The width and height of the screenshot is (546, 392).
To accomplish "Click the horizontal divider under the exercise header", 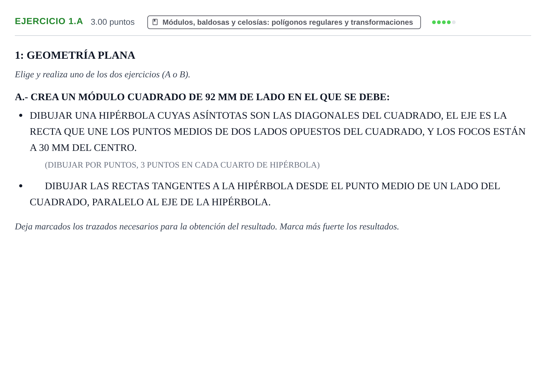I will click(x=273, y=36).
